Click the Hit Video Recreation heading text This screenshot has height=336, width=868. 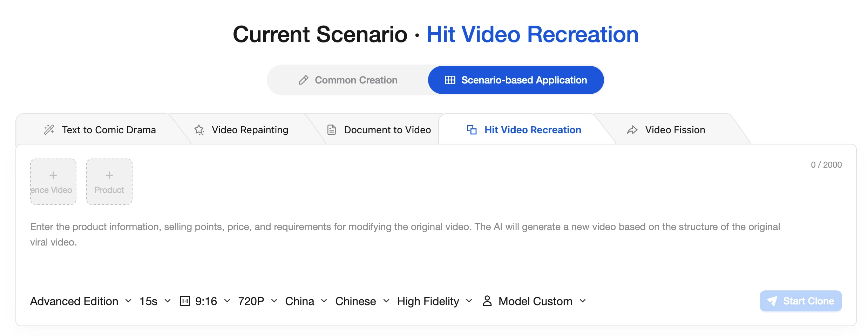532,34
